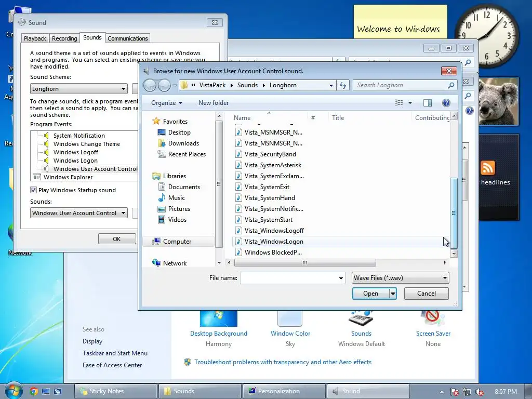Open the File name combo box dropdown
The image size is (532, 399).
coord(341,278)
